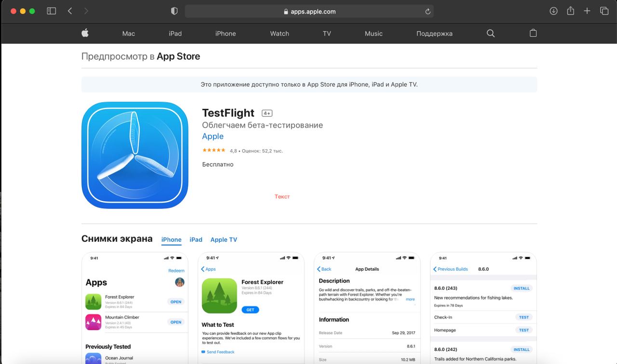617x364 pixels.
Task: Click Send Feedback in the second screenshot
Action: pos(218,352)
